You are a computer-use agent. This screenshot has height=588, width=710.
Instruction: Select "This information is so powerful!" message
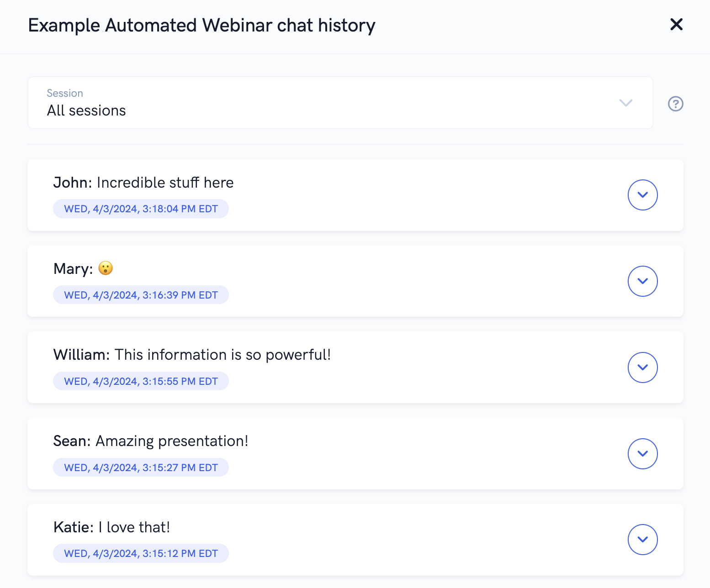[x=223, y=355]
